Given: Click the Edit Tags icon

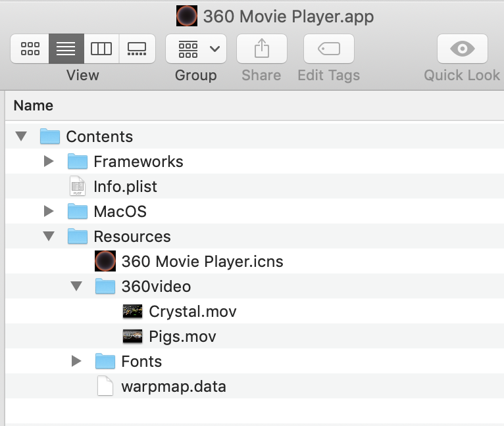Looking at the screenshot, I should click(329, 49).
